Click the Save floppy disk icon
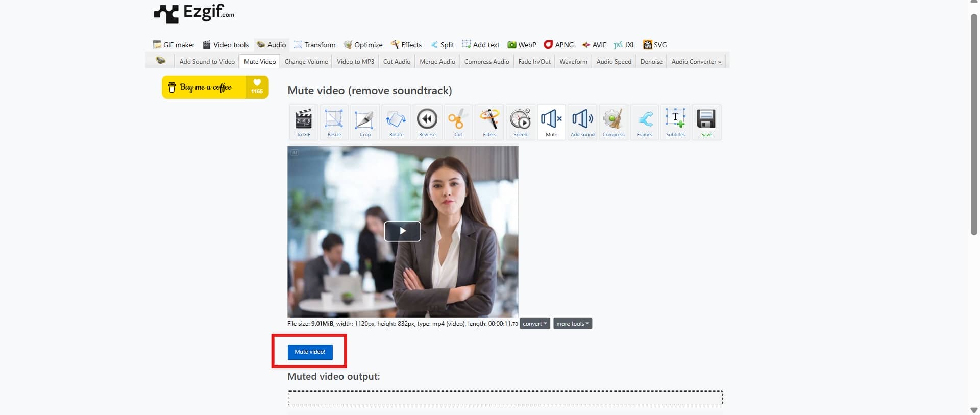Image resolution: width=980 pixels, height=415 pixels. 706,123
